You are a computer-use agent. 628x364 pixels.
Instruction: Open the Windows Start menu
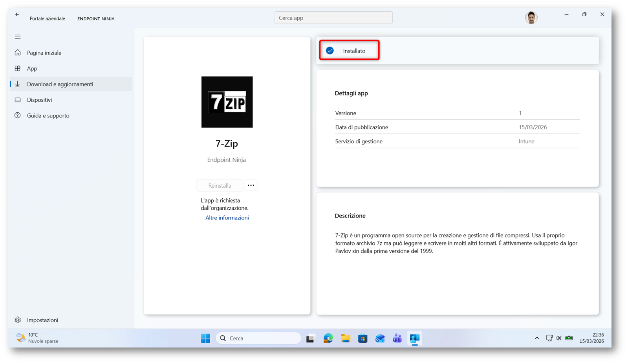(205, 338)
